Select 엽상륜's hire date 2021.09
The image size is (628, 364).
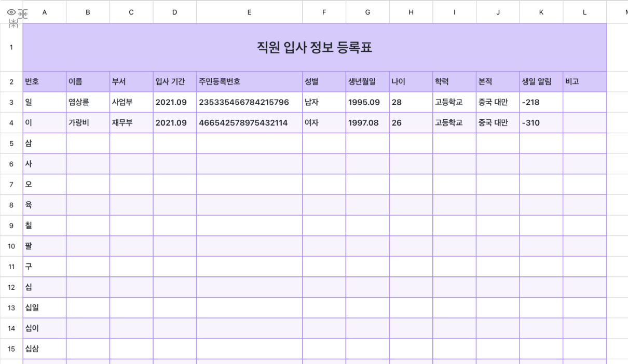174,102
